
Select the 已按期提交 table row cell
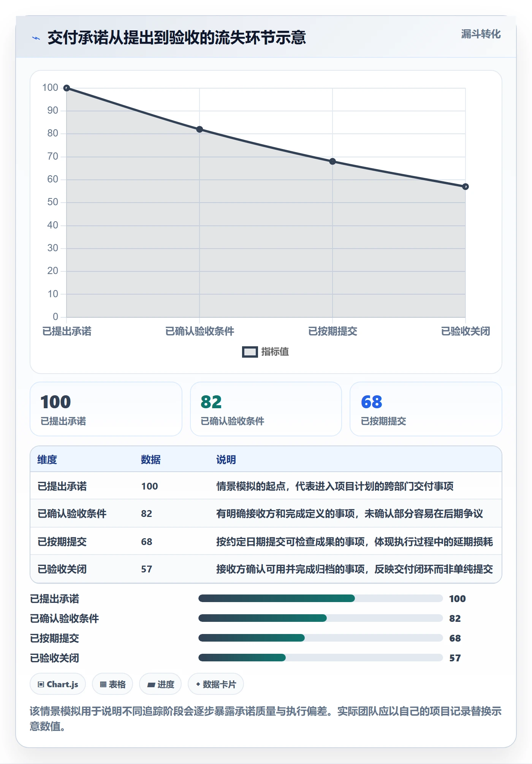pyautogui.click(x=62, y=542)
